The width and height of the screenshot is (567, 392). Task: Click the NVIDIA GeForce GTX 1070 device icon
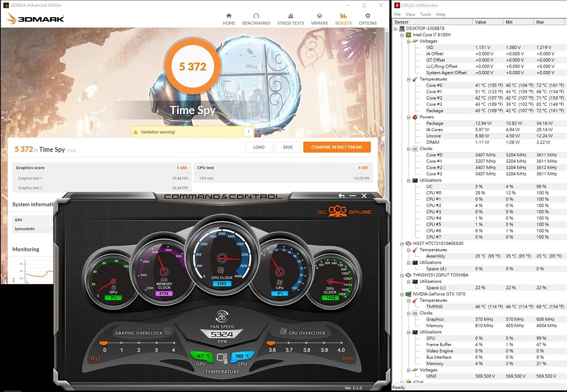tap(408, 295)
